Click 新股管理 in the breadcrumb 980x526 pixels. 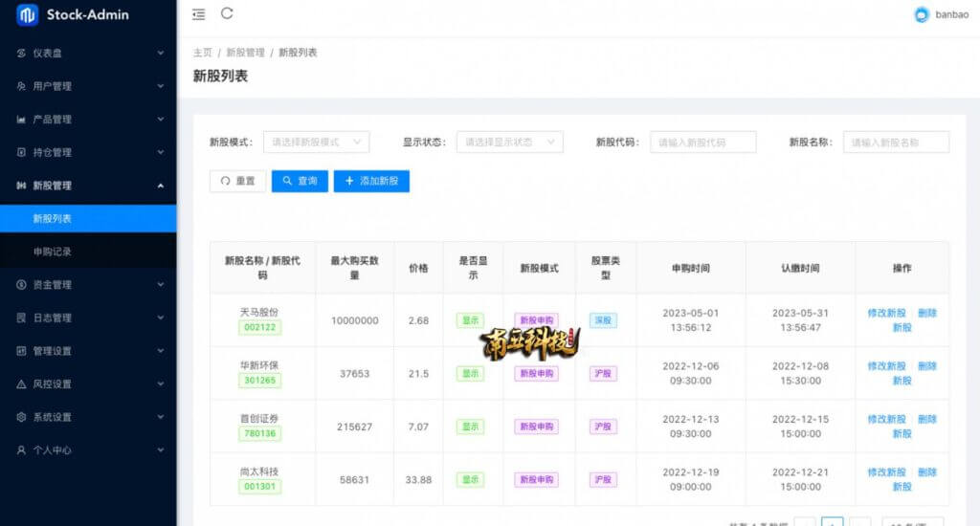click(x=246, y=53)
